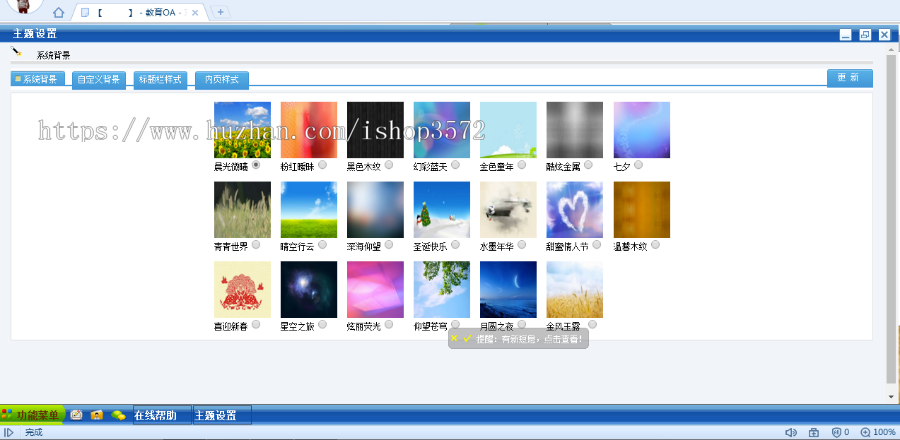Choose the 圣诞快乐 radio option

(x=455, y=244)
